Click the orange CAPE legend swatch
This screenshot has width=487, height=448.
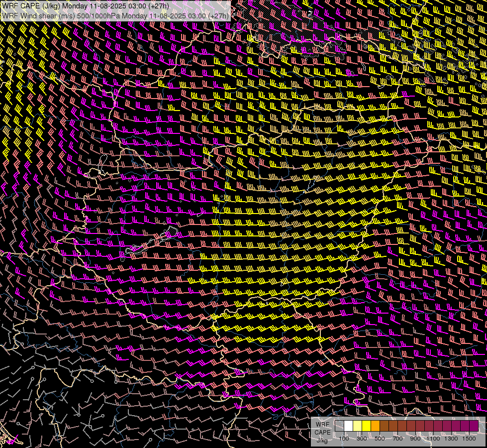(376, 426)
